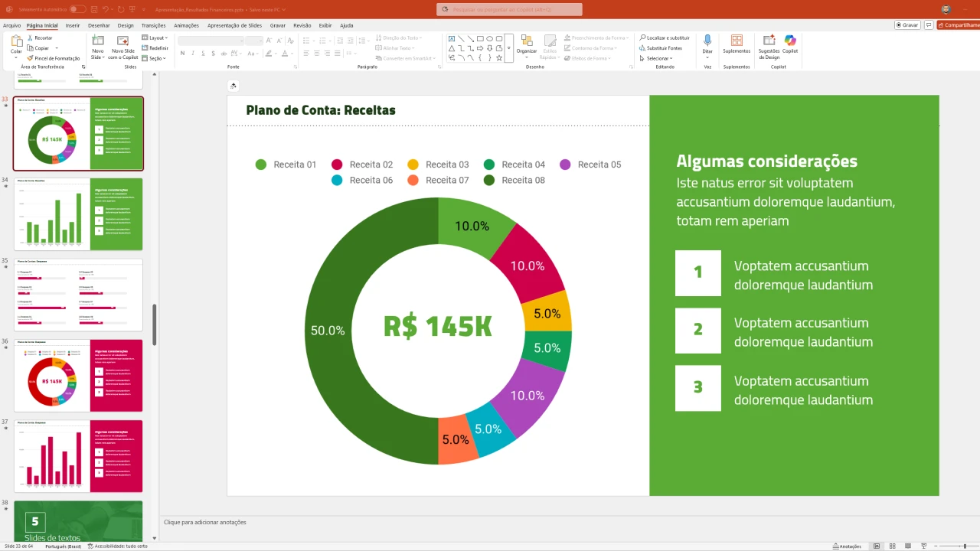
Task: Select slide 36 thumbnail with red donut chart
Action: pyautogui.click(x=78, y=375)
